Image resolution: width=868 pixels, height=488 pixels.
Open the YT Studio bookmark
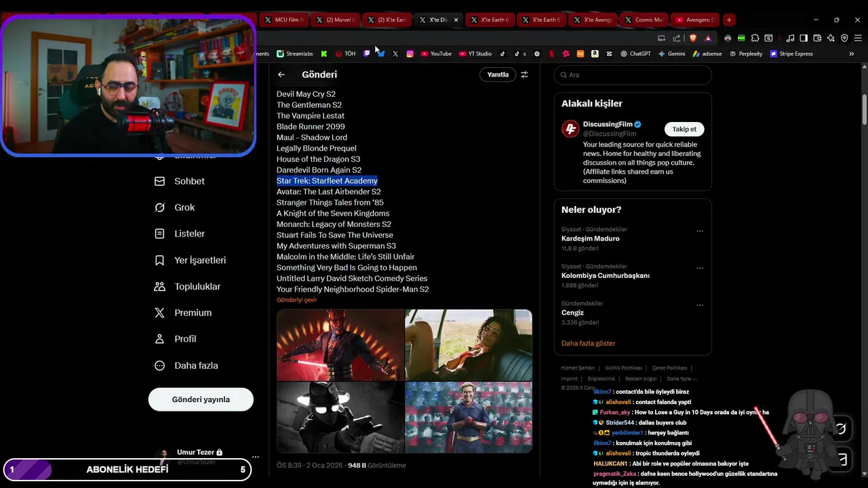[475, 54]
